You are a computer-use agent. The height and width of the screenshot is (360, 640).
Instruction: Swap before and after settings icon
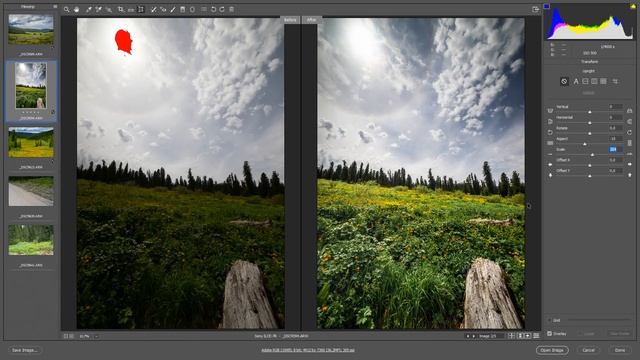click(520, 336)
